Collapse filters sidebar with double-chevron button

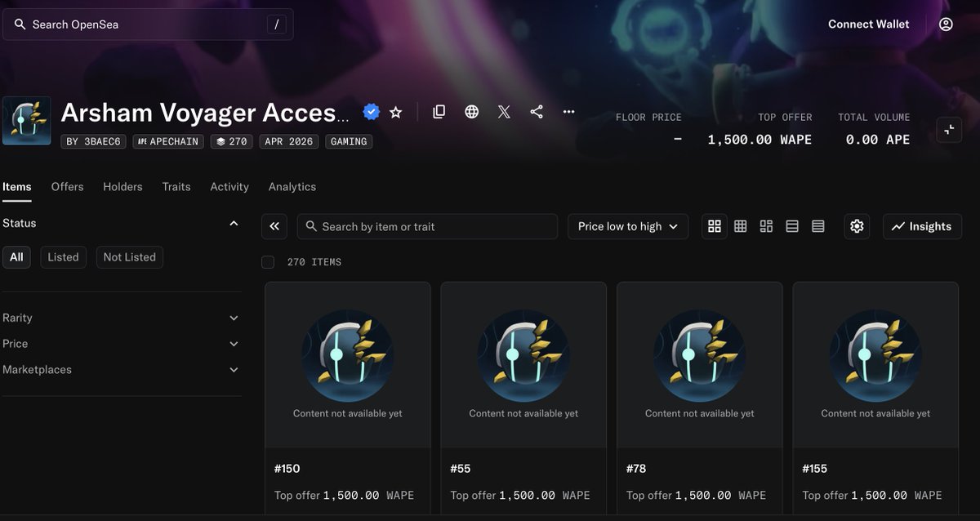click(274, 226)
